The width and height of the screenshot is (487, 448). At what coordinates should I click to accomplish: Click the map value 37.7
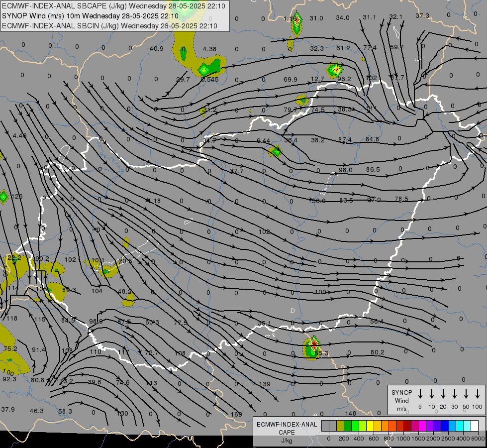coord(237,171)
